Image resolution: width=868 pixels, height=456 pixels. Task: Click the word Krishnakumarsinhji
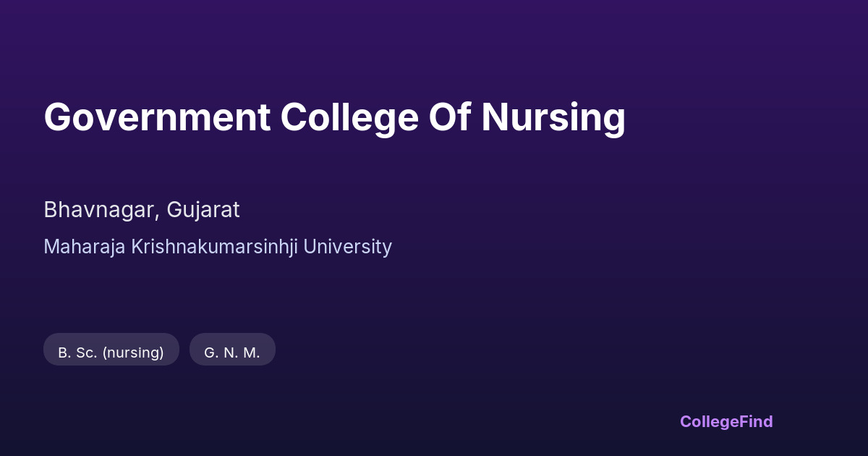(x=214, y=247)
